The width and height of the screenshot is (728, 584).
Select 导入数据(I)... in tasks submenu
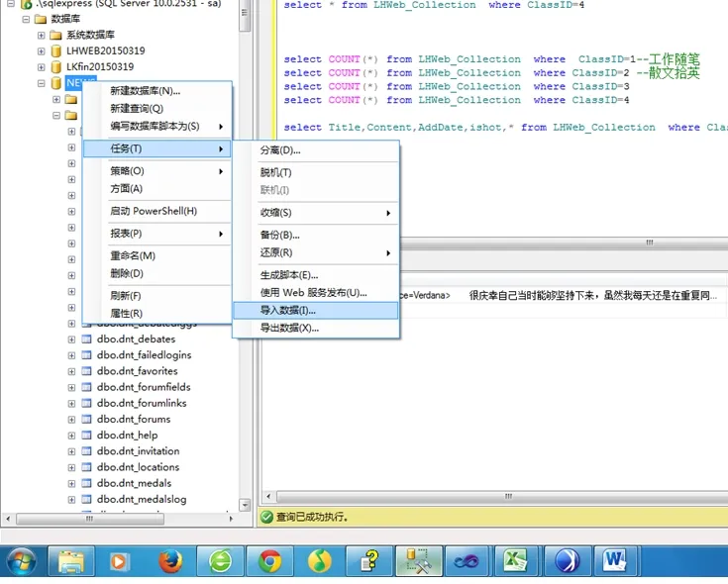coord(316,311)
